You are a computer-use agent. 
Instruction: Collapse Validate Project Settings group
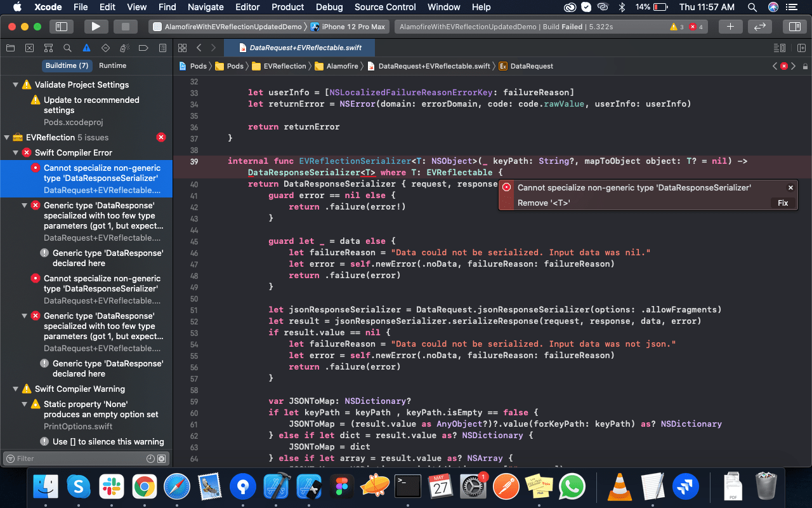pos(15,84)
